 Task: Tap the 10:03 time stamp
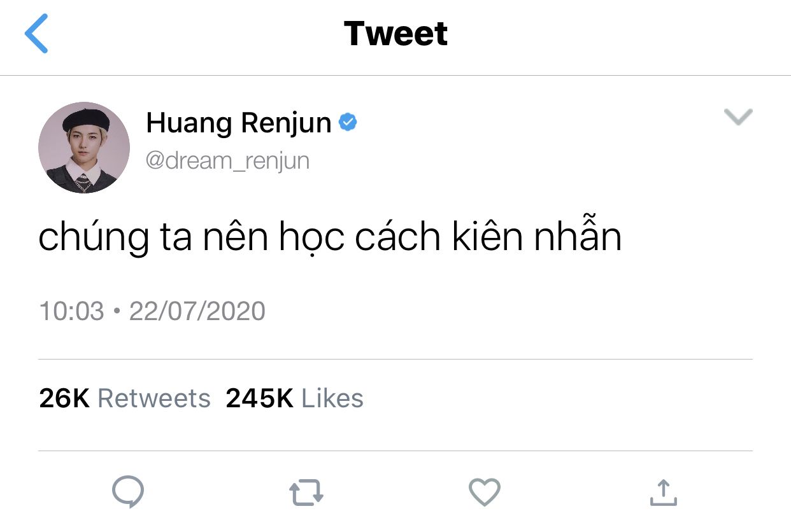[71, 311]
